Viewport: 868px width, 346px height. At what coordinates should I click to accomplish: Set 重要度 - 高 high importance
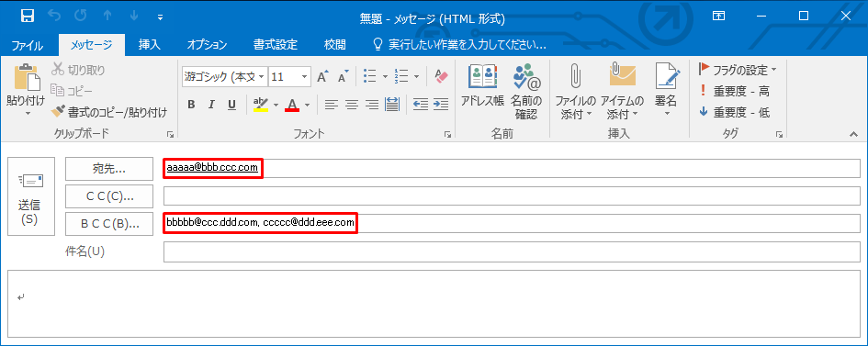click(734, 91)
